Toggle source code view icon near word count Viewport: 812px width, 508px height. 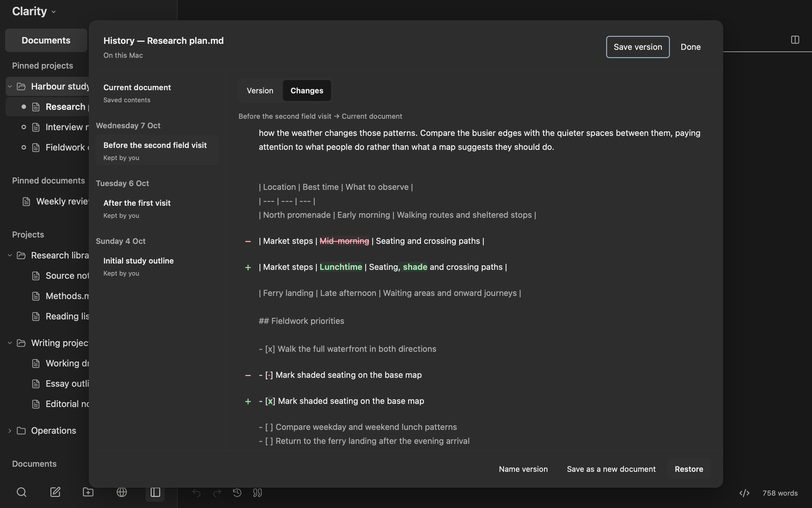click(x=744, y=493)
